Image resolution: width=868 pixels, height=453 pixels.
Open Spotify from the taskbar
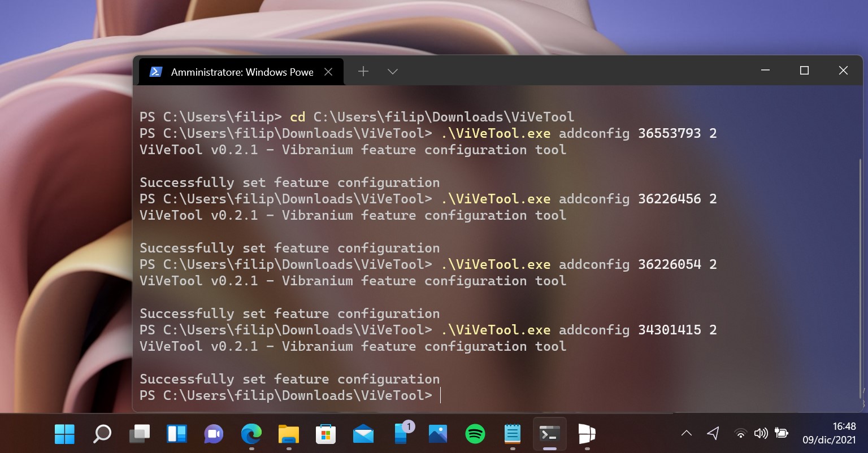tap(475, 434)
